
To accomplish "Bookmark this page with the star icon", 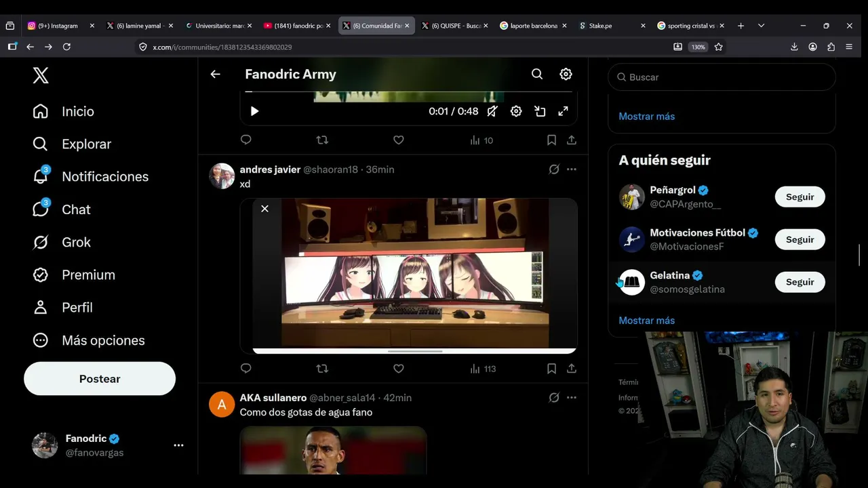I will click(719, 47).
